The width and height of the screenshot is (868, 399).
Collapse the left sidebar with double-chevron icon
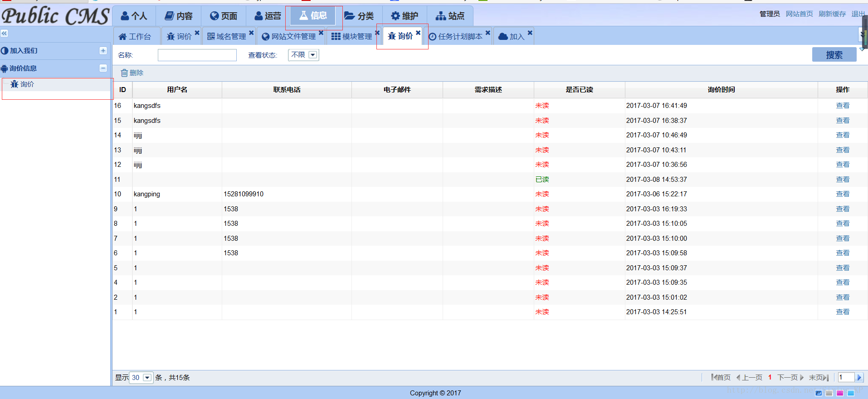5,33
